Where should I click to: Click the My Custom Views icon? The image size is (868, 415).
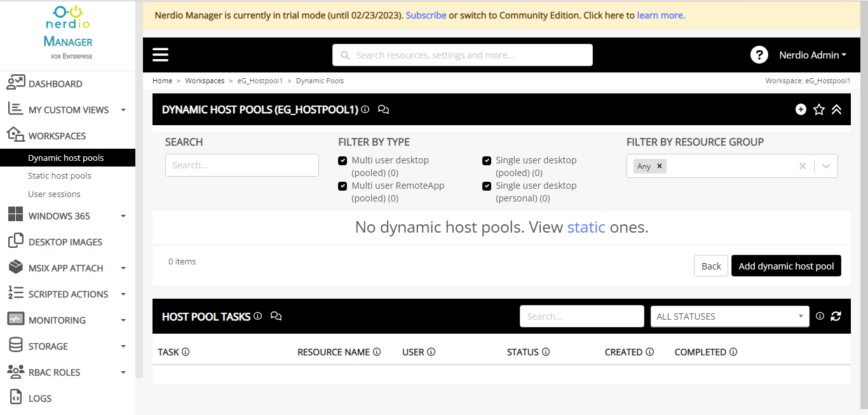point(16,109)
